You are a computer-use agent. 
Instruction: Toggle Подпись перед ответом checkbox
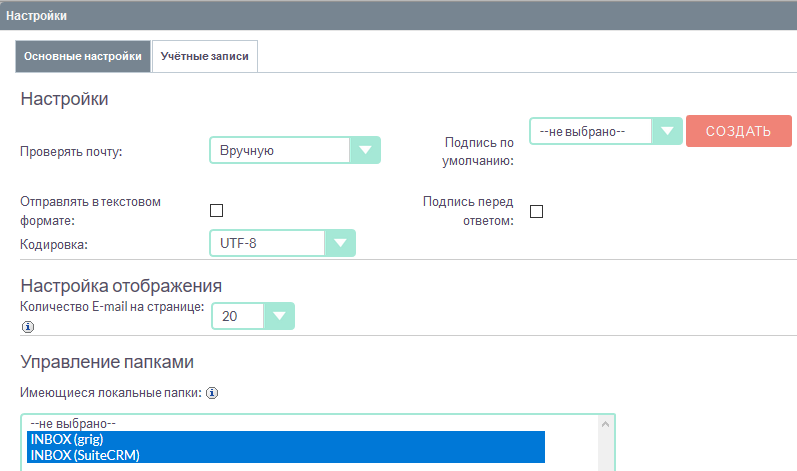[536, 211]
